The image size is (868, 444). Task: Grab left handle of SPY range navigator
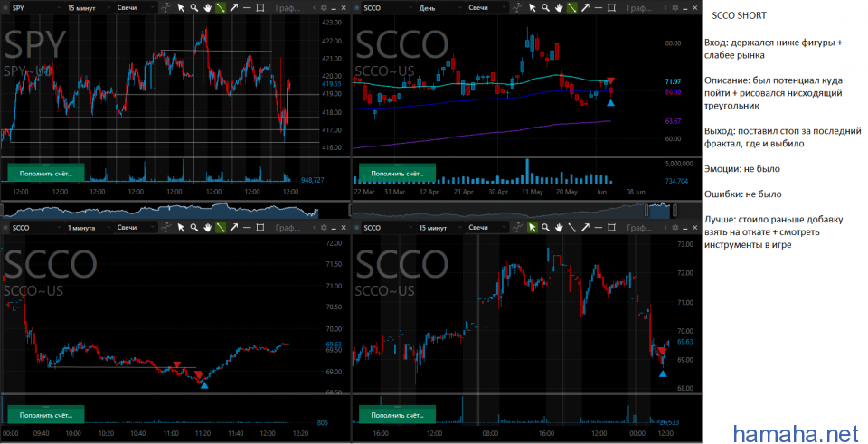pyautogui.click(x=2, y=211)
